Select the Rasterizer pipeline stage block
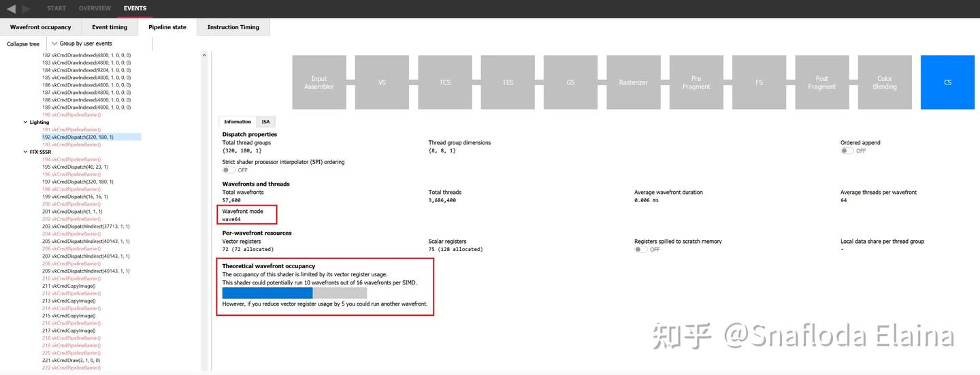Image resolution: width=980 pixels, height=375 pixels. 633,82
